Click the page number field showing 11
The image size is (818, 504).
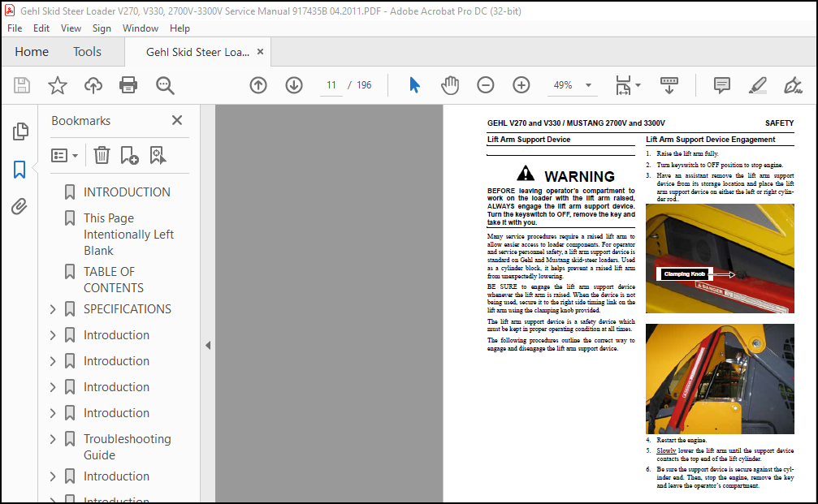pyautogui.click(x=331, y=85)
